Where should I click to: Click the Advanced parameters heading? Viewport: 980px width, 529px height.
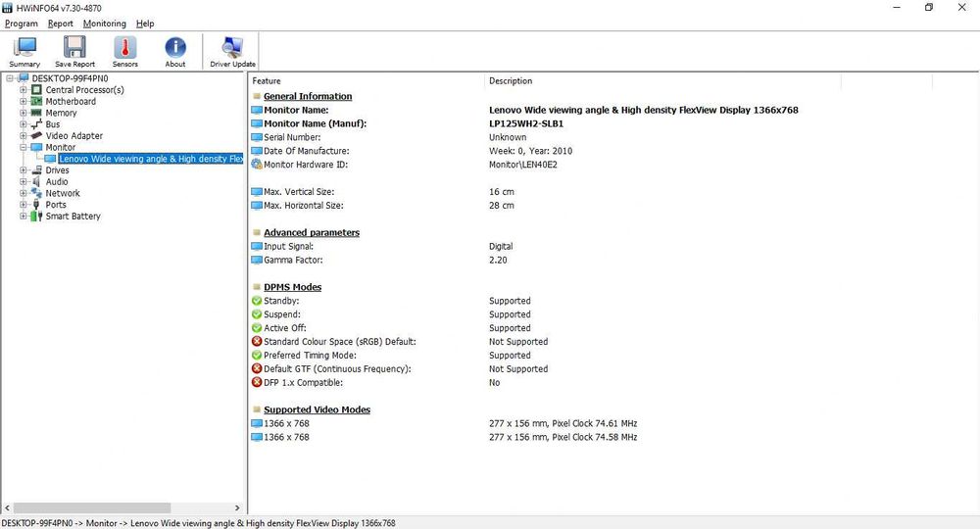[x=312, y=232]
